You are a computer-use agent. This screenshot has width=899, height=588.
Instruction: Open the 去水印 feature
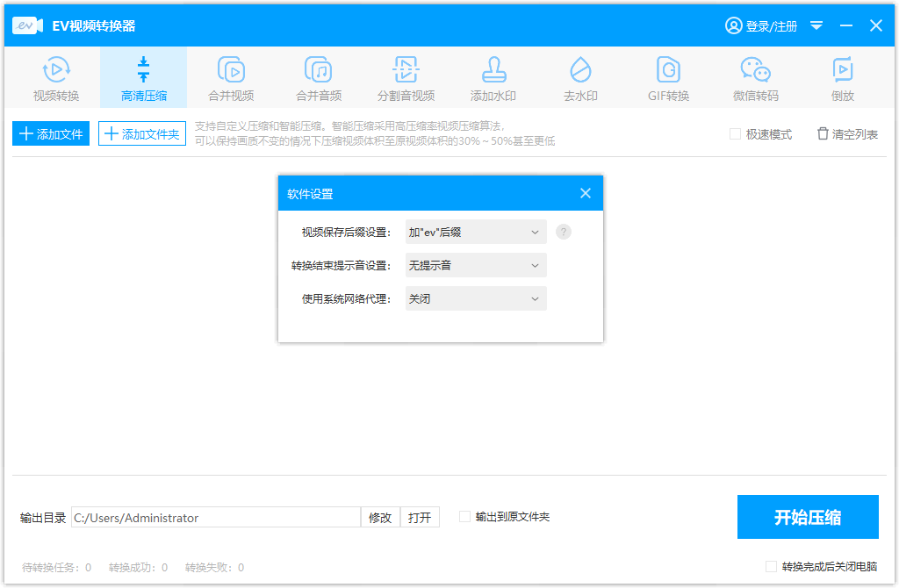click(580, 77)
